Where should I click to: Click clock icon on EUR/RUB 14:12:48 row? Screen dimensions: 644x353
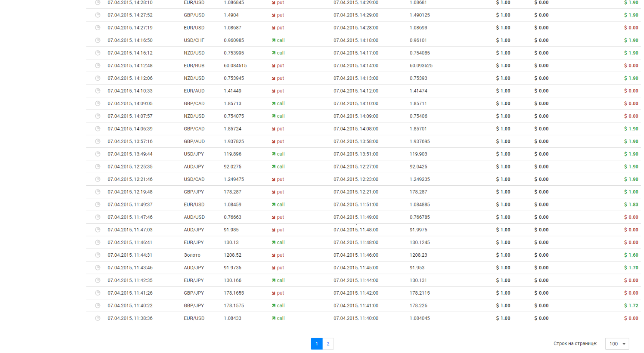(98, 66)
